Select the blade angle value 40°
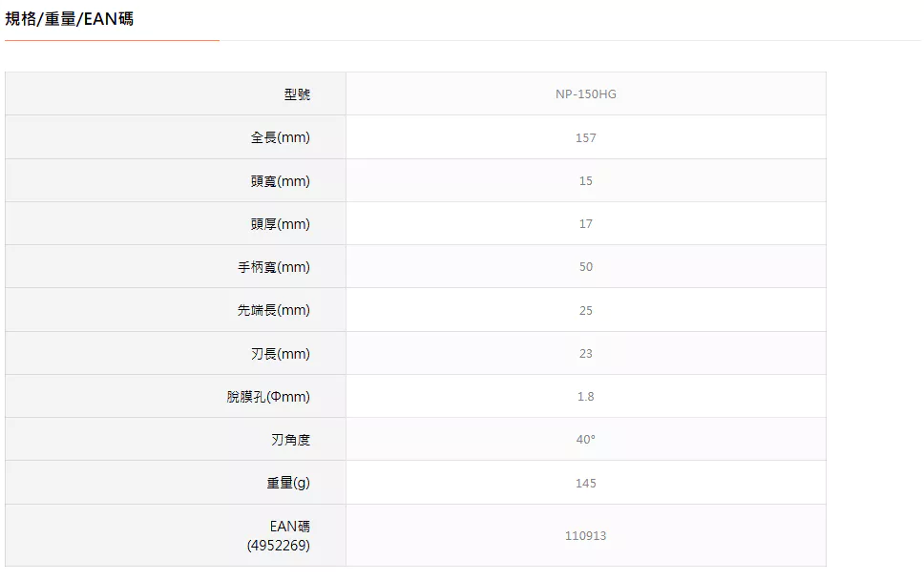924x580 pixels. (586, 439)
